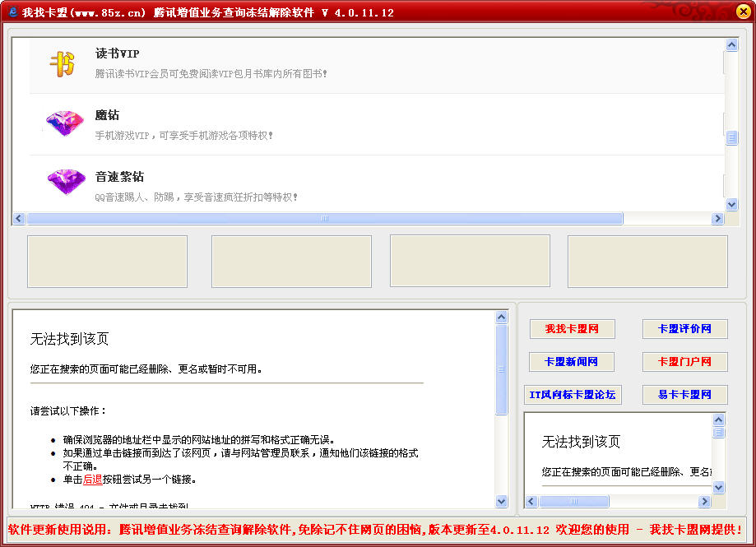The height and width of the screenshot is (547, 756).
Task: Click the 手机游戏VIP description line
Action: point(183,136)
